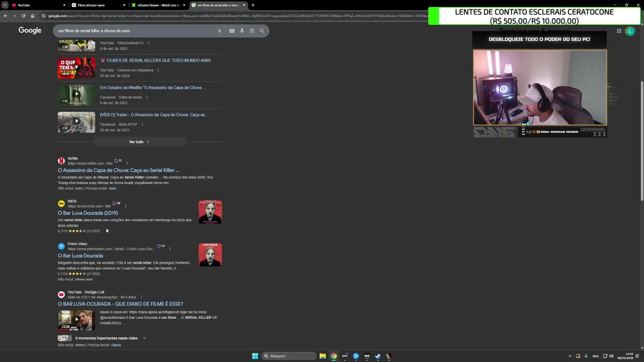Play the Refúgio Cult video thumbnail

76,321
